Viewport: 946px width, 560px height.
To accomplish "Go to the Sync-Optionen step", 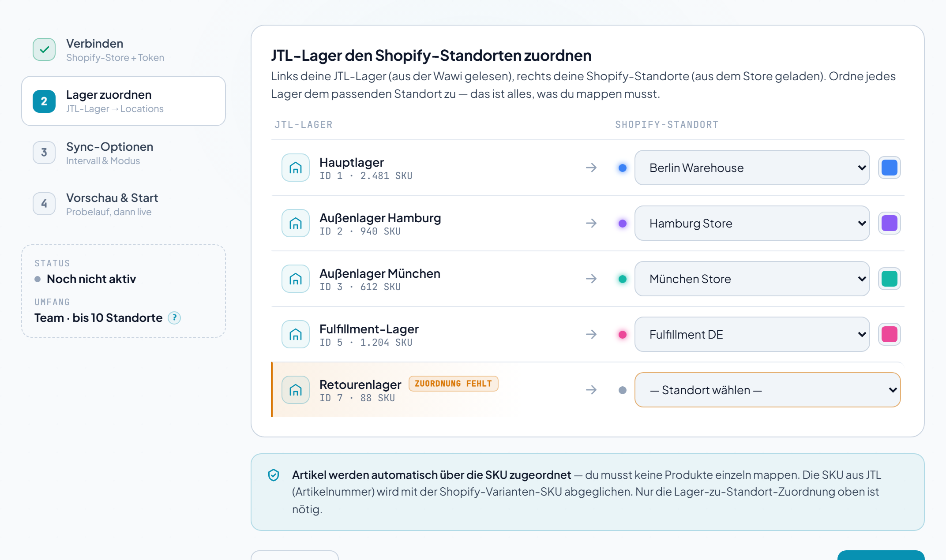I will tap(124, 153).
